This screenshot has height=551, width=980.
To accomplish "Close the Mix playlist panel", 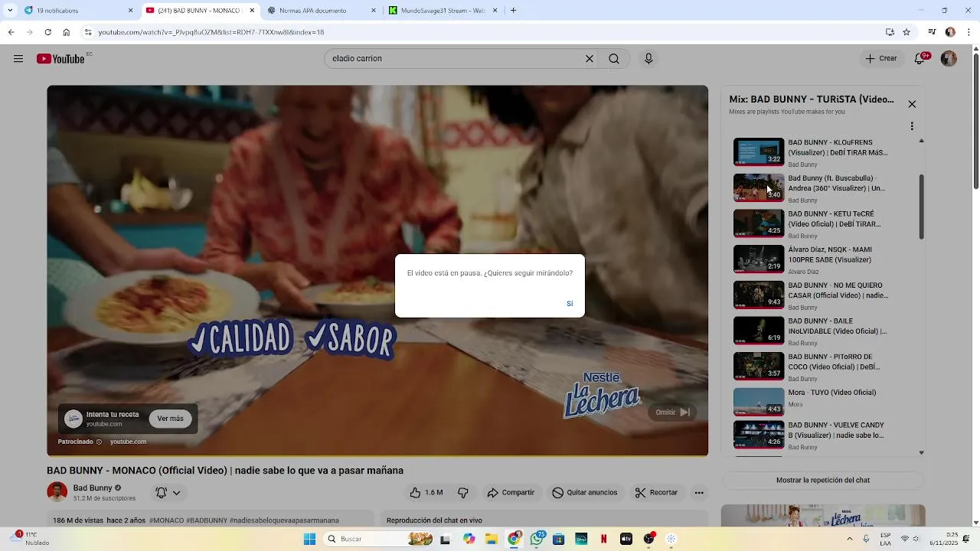I will pos(912,104).
